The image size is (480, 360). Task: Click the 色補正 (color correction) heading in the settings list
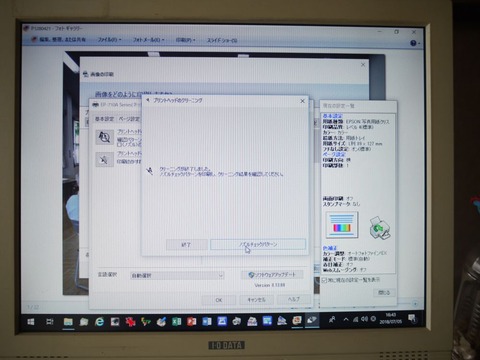(330, 248)
